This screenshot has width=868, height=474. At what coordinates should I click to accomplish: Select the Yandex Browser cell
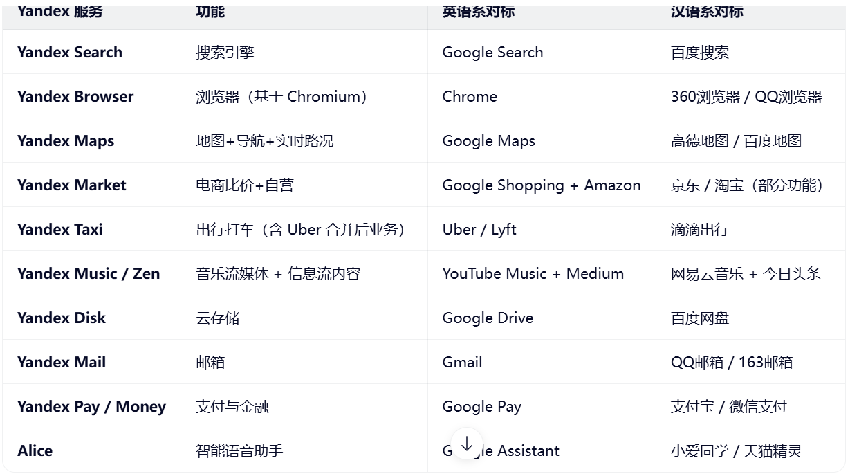pos(75,97)
